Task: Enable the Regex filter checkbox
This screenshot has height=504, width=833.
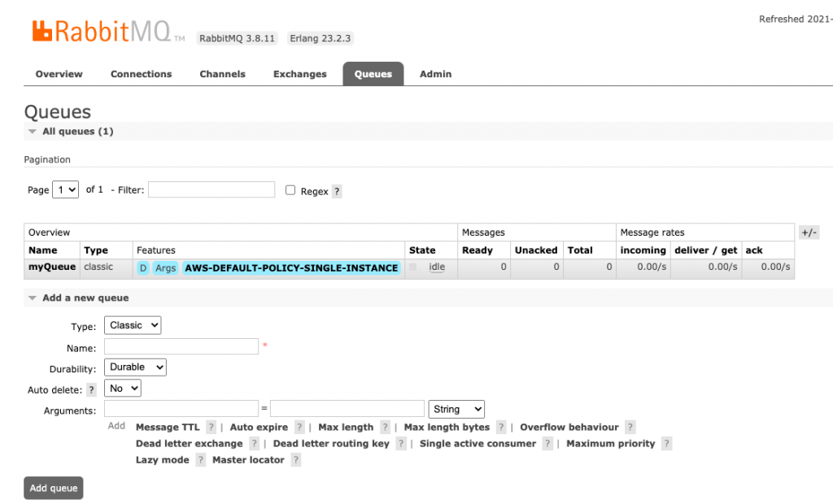Action: [290, 190]
